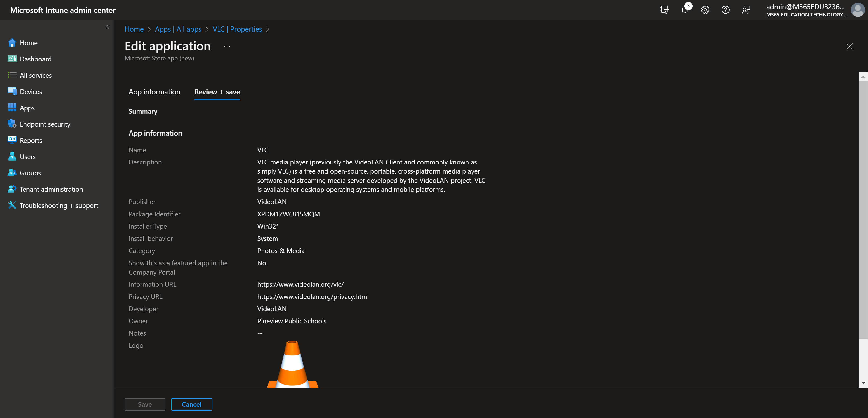Viewport: 868px width, 418px height.
Task: Open VLC | Properties breadcrumb
Action: point(237,29)
